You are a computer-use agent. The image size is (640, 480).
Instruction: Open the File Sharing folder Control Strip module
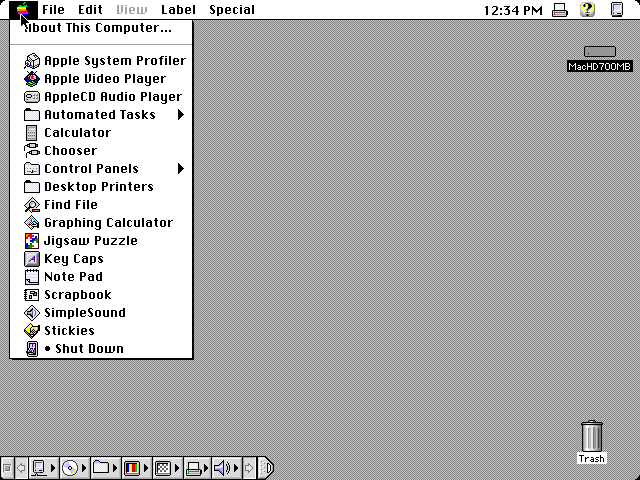105,468
